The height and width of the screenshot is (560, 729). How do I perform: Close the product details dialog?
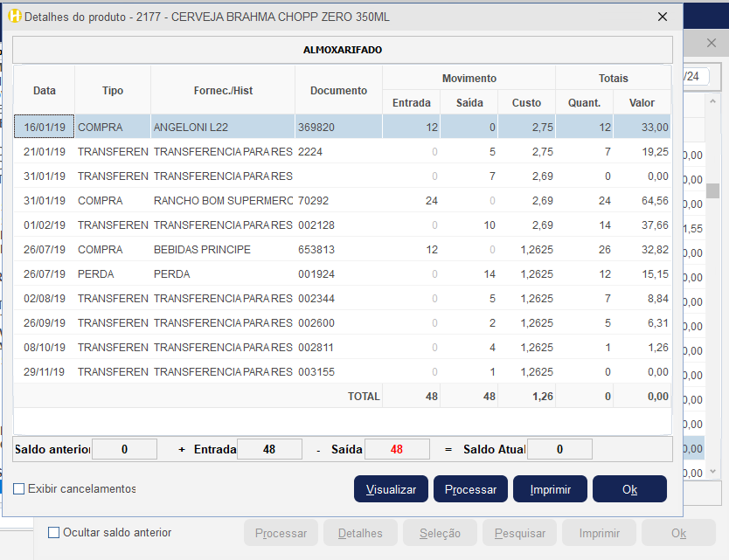662,16
